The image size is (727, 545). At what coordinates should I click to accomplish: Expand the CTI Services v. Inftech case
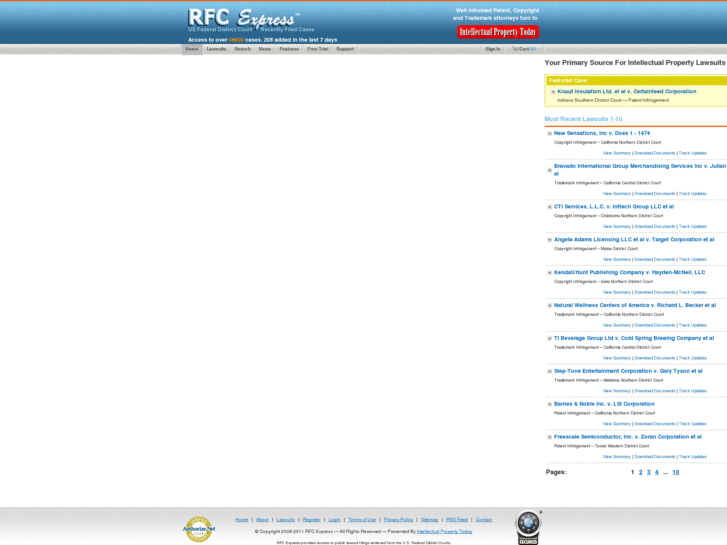tap(549, 207)
